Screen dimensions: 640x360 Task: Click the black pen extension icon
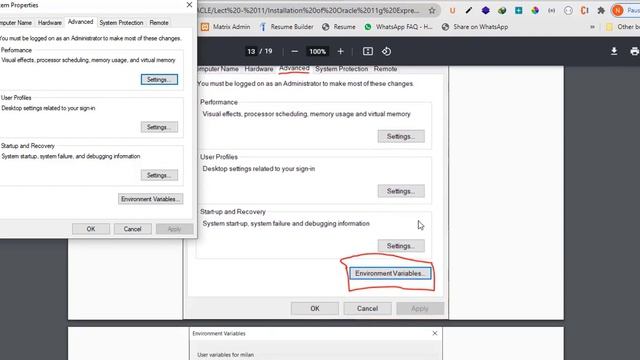(469, 11)
